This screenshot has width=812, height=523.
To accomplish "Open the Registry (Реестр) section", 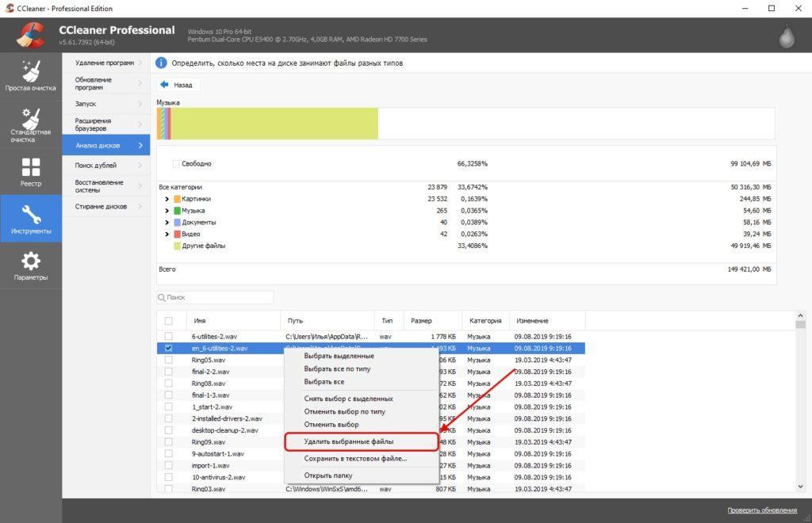I will click(31, 172).
